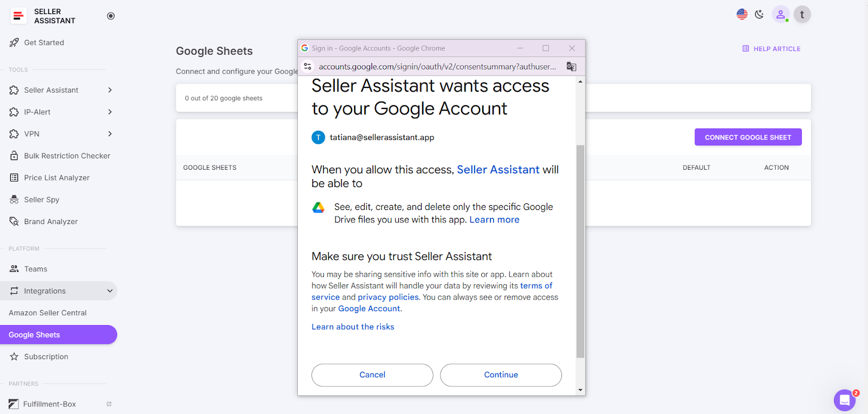The width and height of the screenshot is (868, 414).
Task: Open the Price List Analyzer
Action: coord(57,177)
